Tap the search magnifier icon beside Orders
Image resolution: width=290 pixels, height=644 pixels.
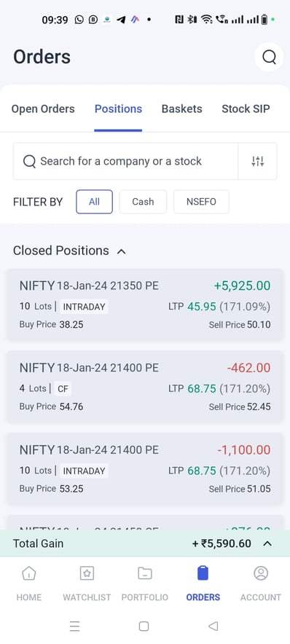tap(269, 57)
